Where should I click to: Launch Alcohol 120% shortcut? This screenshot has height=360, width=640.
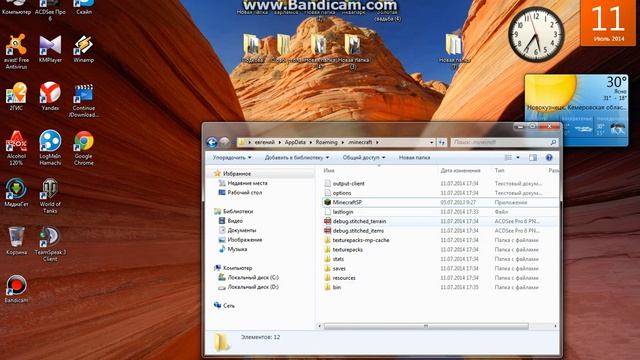click(16, 148)
